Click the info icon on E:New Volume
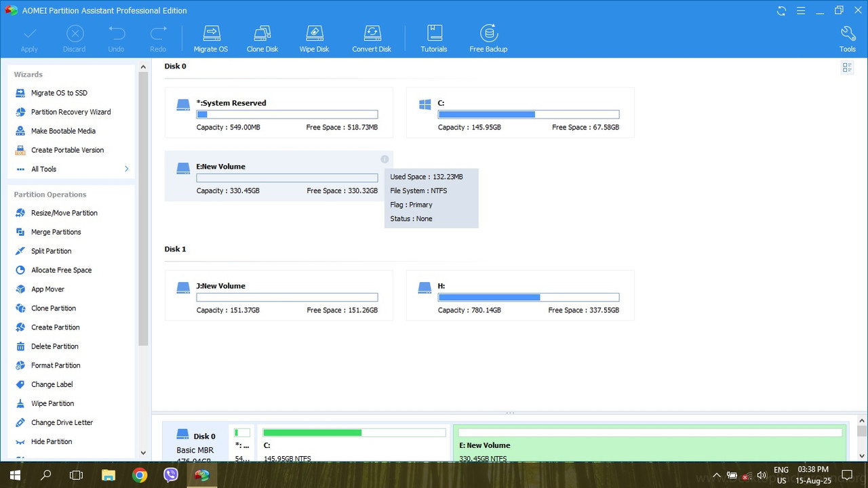Viewport: 868px width, 488px height. (384, 159)
